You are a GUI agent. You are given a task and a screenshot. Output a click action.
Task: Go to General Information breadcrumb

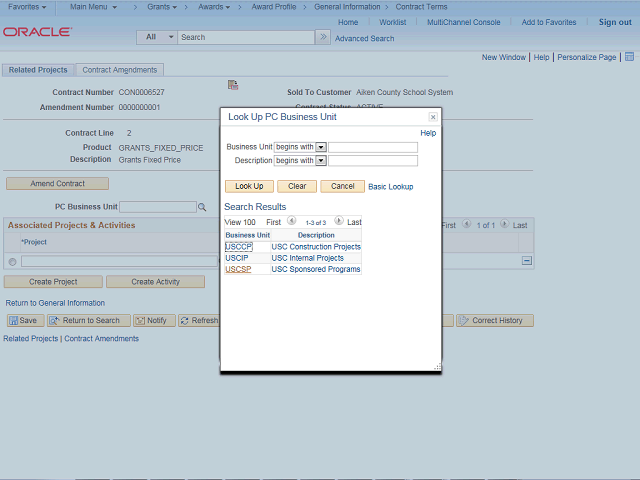click(x=347, y=7)
